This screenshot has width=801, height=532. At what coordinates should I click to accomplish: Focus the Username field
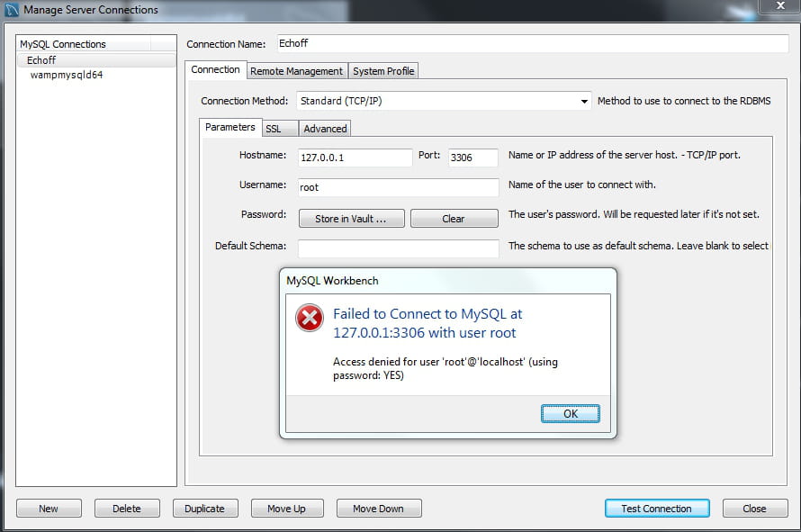coord(399,187)
